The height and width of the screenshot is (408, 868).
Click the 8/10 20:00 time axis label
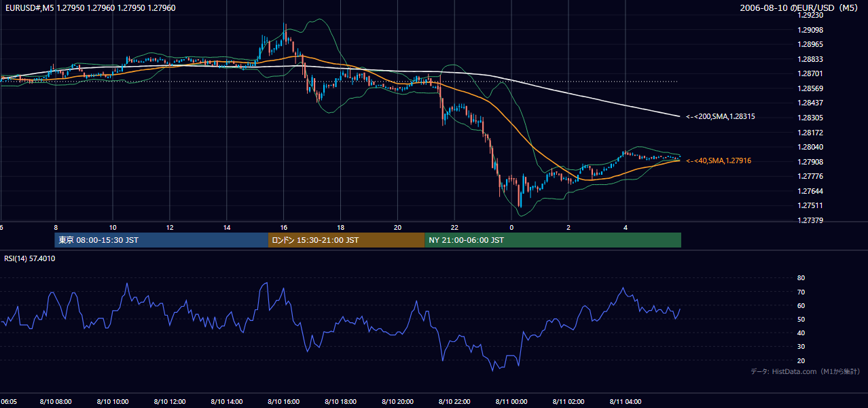point(398,401)
